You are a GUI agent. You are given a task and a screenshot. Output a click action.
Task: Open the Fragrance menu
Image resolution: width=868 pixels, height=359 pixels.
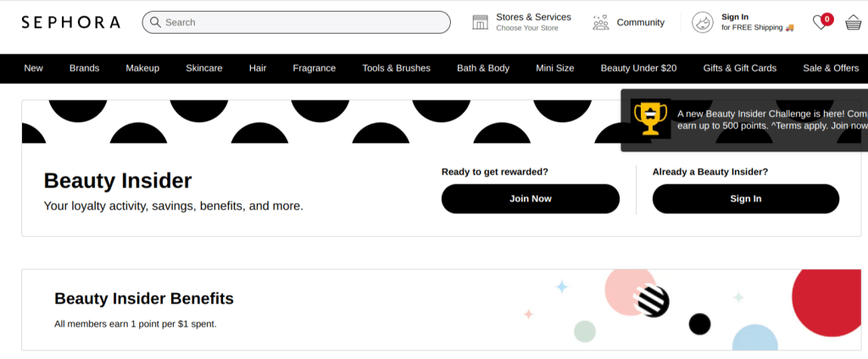[314, 68]
